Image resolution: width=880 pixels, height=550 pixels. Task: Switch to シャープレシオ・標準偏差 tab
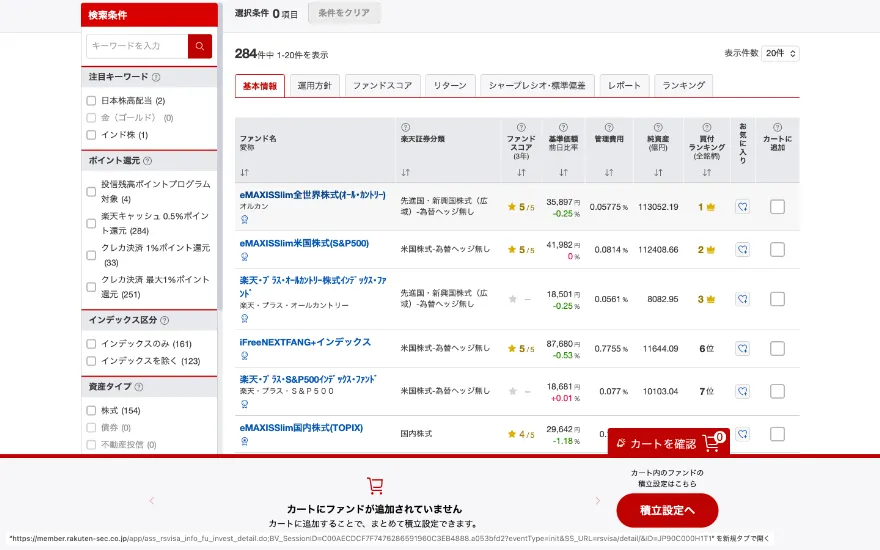[537, 86]
